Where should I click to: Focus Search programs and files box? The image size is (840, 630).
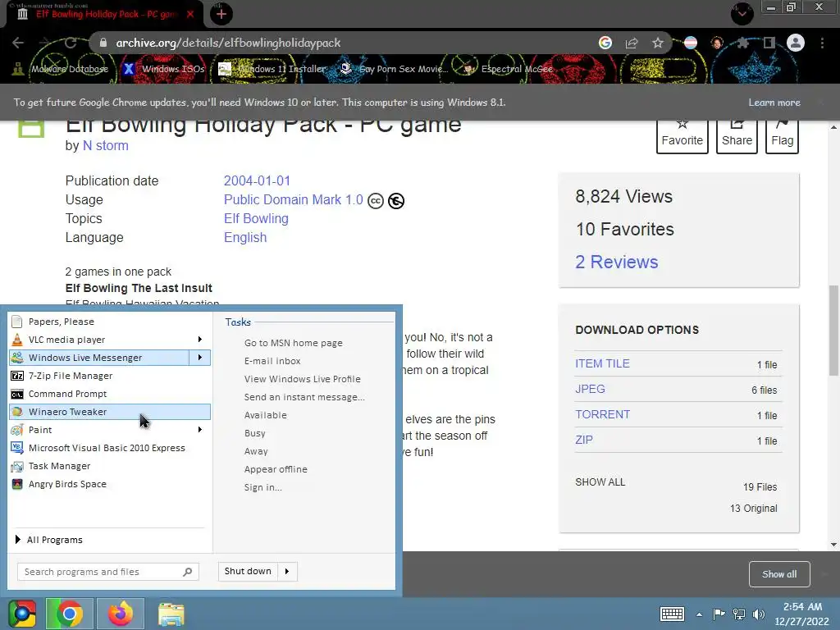[108, 572]
